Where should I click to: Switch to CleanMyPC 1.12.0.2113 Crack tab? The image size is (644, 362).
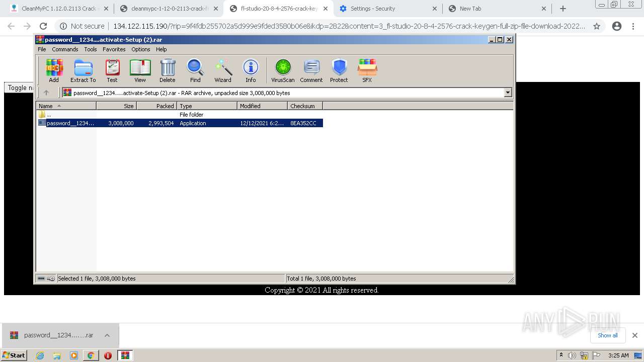[x=59, y=9]
